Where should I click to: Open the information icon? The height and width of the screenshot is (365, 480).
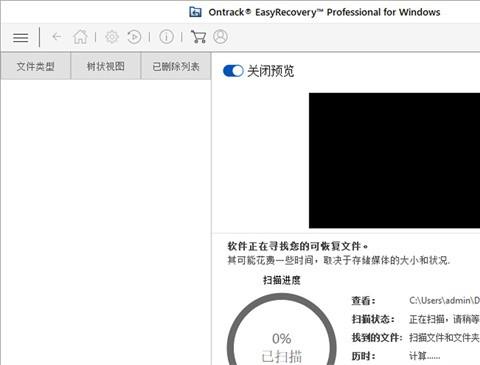[166, 37]
